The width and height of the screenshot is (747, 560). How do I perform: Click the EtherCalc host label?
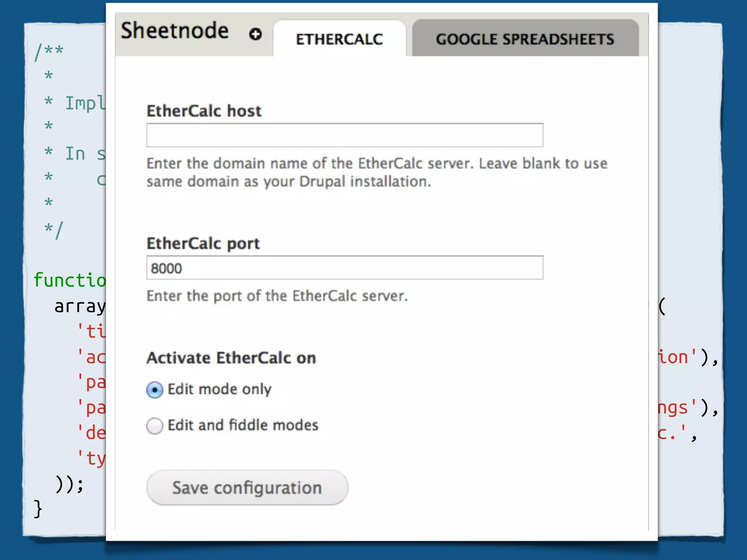tap(204, 111)
